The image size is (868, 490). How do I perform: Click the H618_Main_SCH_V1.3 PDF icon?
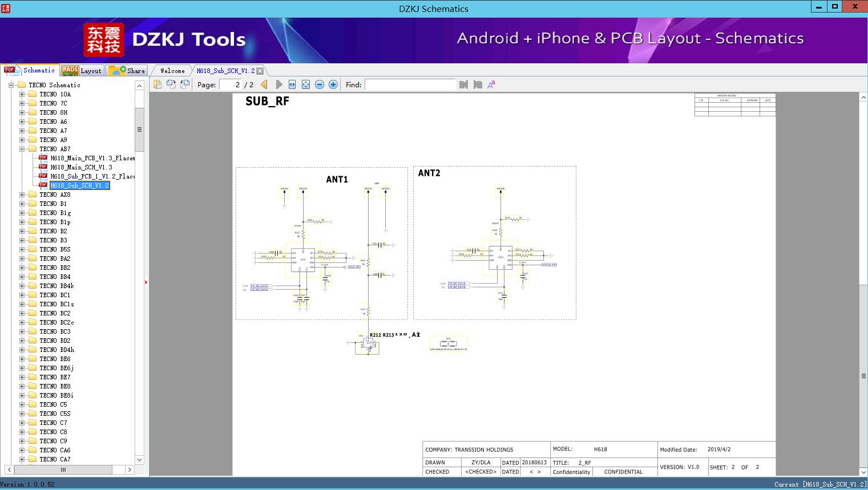point(43,167)
